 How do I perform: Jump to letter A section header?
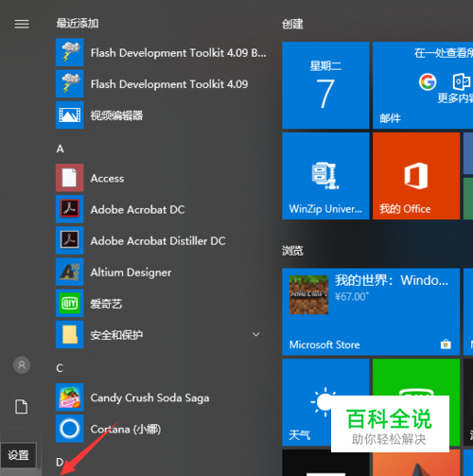click(x=61, y=149)
